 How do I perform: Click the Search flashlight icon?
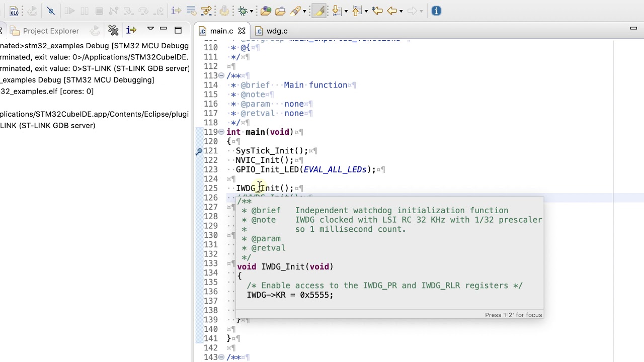[295, 11]
